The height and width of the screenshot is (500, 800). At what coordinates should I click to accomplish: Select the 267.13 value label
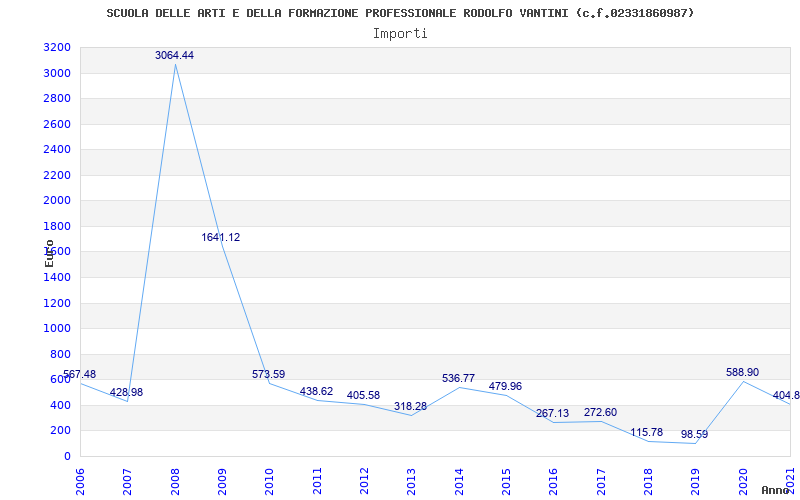pyautogui.click(x=552, y=413)
